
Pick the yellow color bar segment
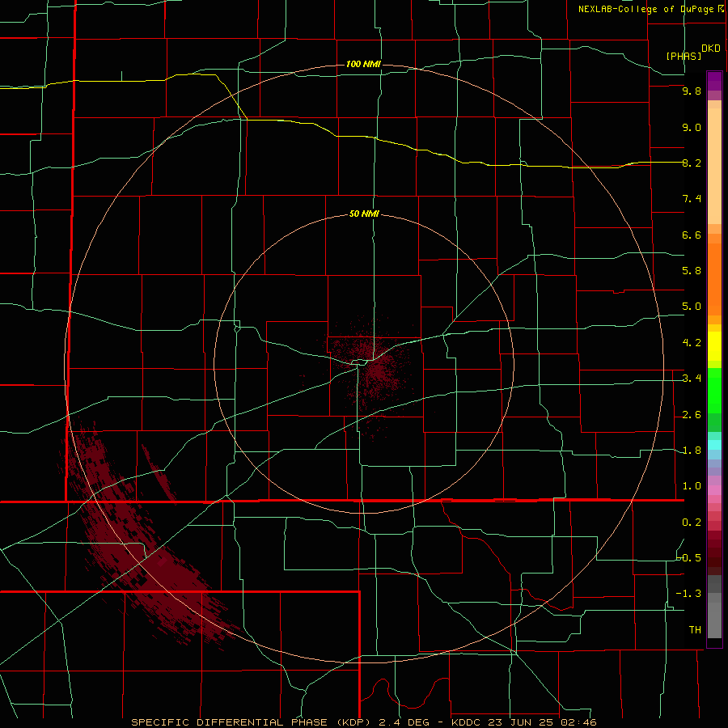714,346
